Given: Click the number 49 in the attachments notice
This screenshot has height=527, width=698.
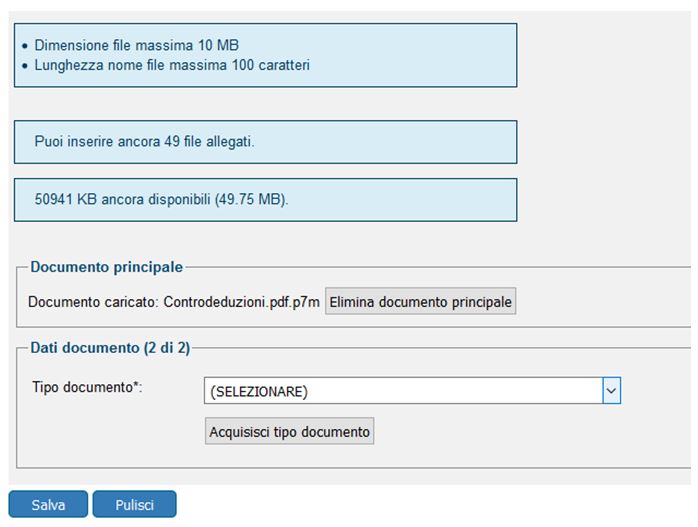Looking at the screenshot, I should pyautogui.click(x=172, y=142).
